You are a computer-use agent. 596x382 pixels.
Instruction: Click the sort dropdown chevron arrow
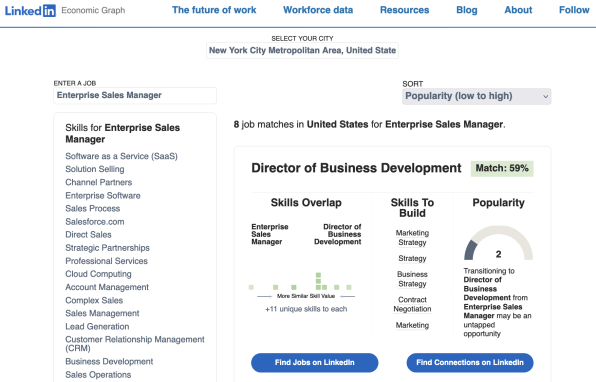click(x=545, y=97)
